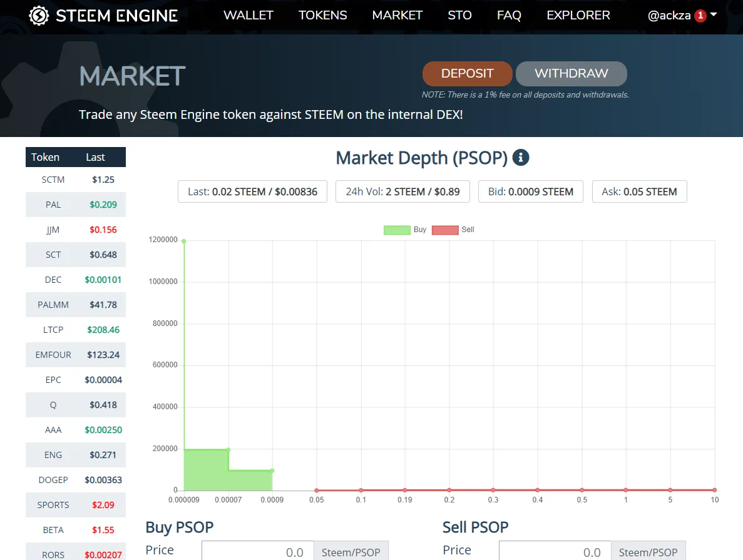The image size is (743, 560).
Task: Select the SCT token row
Action: click(76, 255)
